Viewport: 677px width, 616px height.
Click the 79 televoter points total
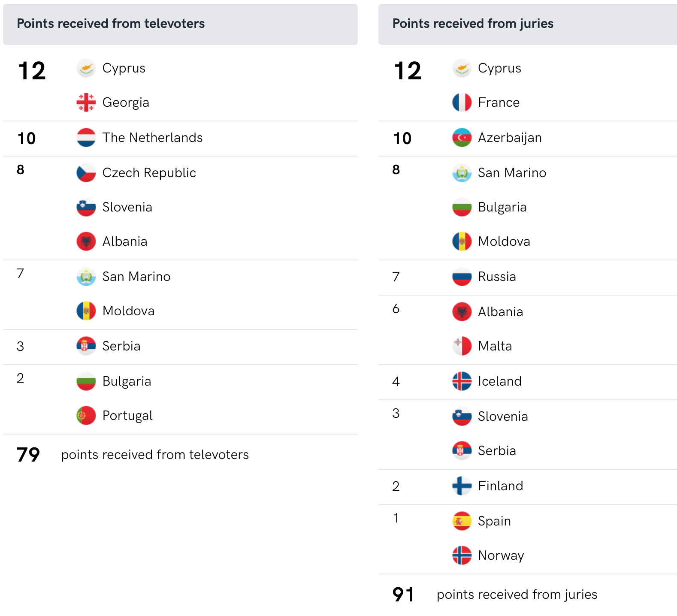tap(28, 455)
